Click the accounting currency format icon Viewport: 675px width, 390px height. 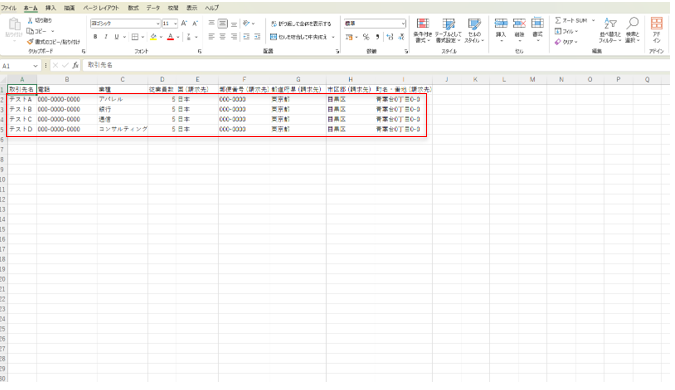pos(349,37)
